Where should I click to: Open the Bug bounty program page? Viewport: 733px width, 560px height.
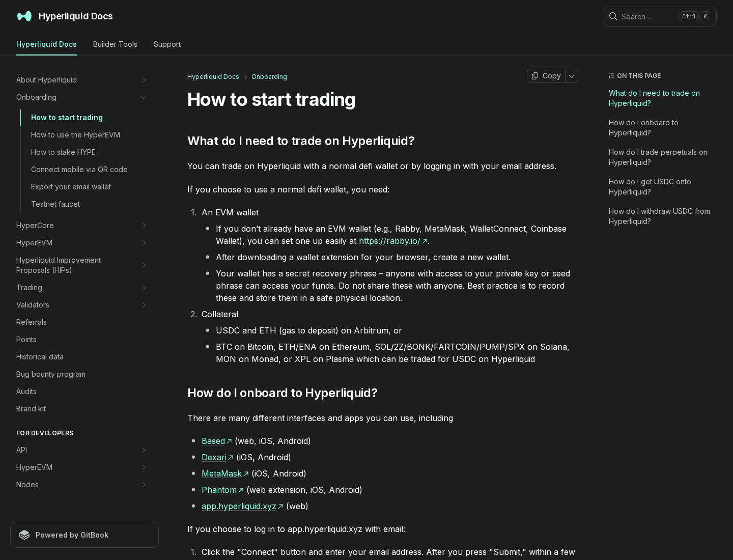[50, 374]
